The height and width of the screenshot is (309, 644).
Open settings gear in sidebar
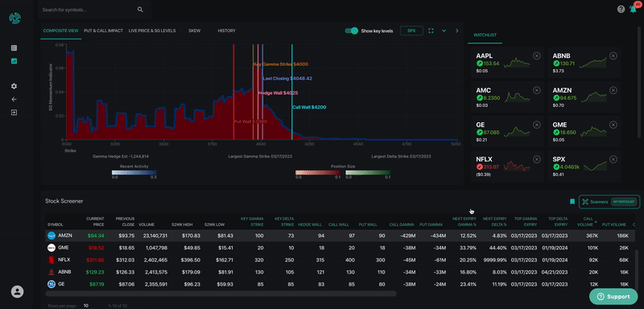click(14, 86)
